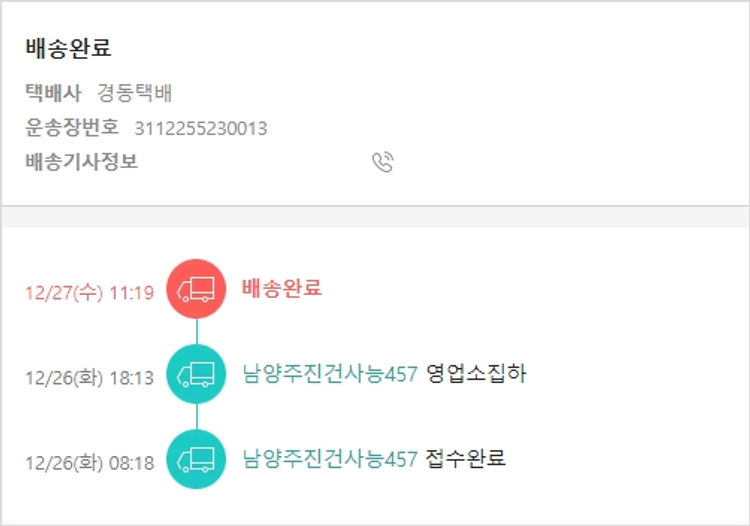
Task: Click the 경동택배 courier name
Action: tap(135, 94)
